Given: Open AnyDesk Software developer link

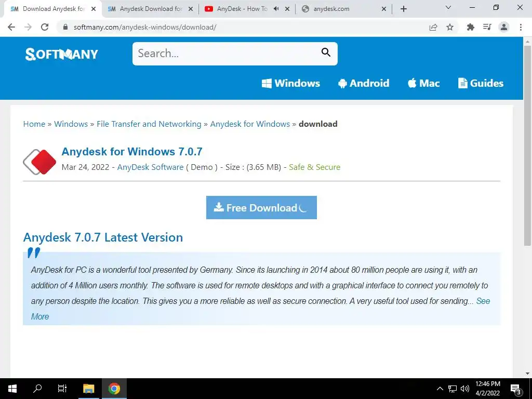Looking at the screenshot, I should [x=150, y=167].
